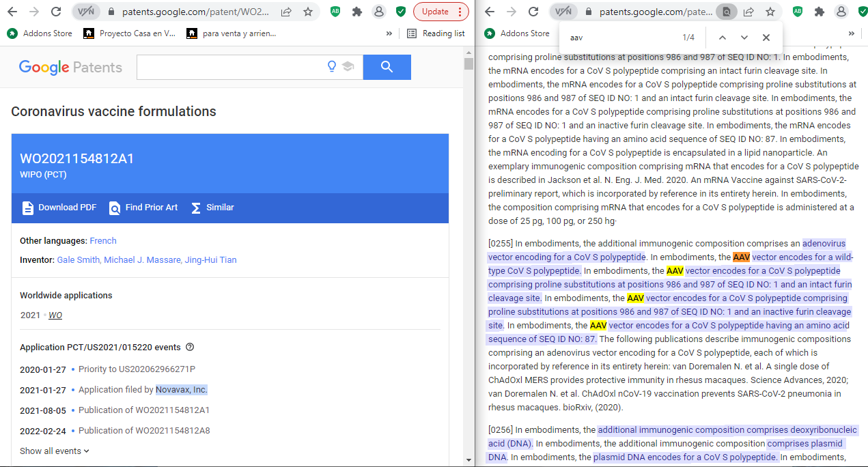Open Reading list in bookmarks bar

[436, 33]
